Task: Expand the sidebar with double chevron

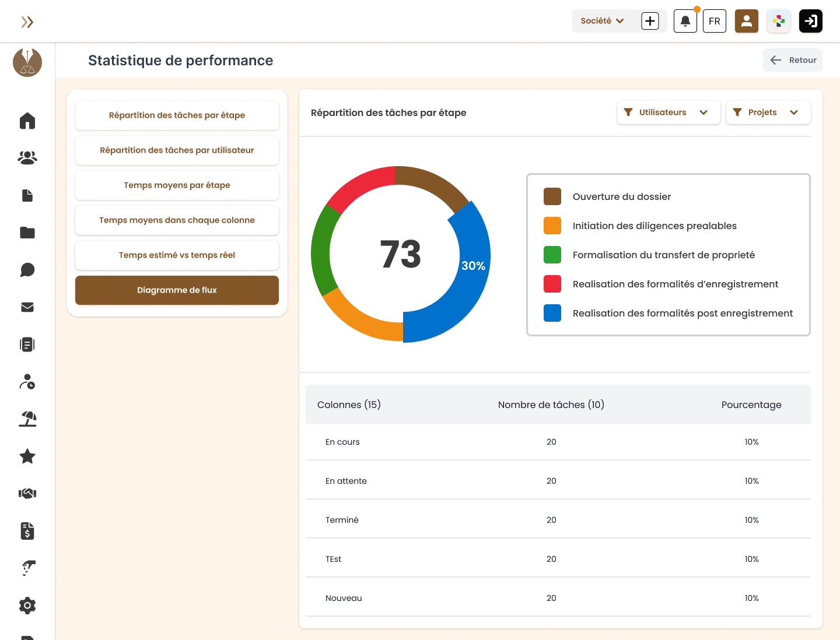Action: pyautogui.click(x=27, y=22)
